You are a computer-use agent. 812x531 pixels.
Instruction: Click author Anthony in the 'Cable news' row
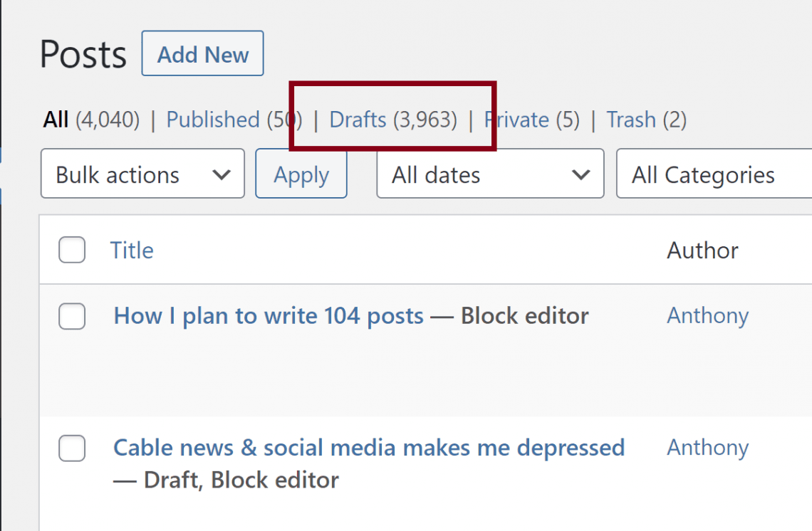click(708, 448)
